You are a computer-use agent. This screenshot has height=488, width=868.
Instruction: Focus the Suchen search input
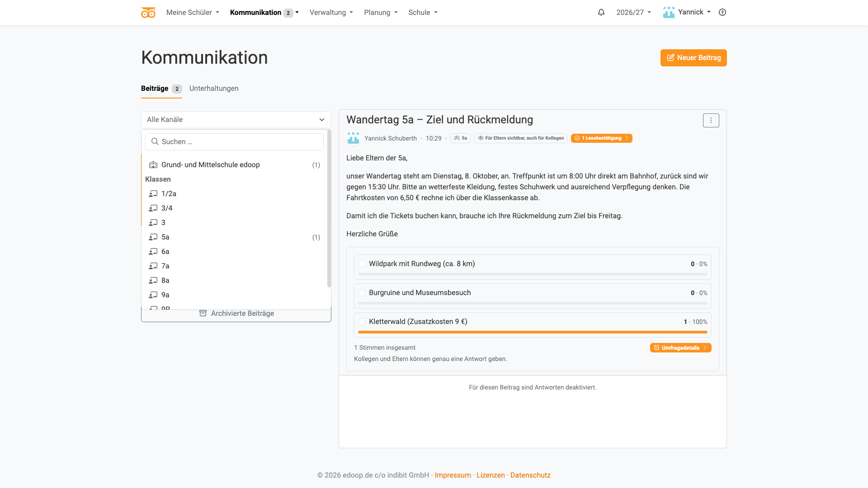pos(234,142)
